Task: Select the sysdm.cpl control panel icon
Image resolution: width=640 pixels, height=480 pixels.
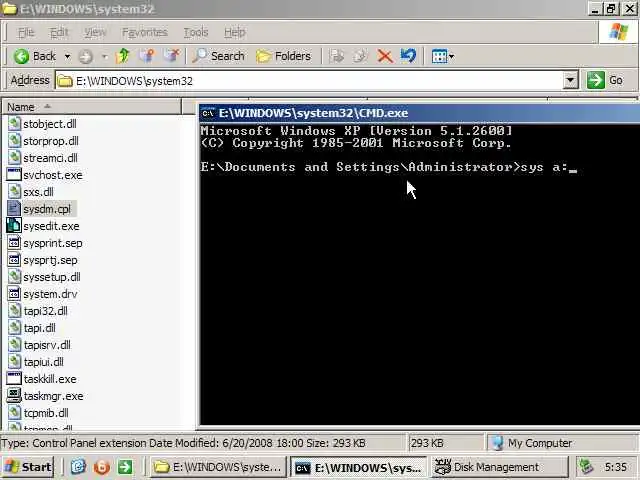Action: (x=14, y=209)
